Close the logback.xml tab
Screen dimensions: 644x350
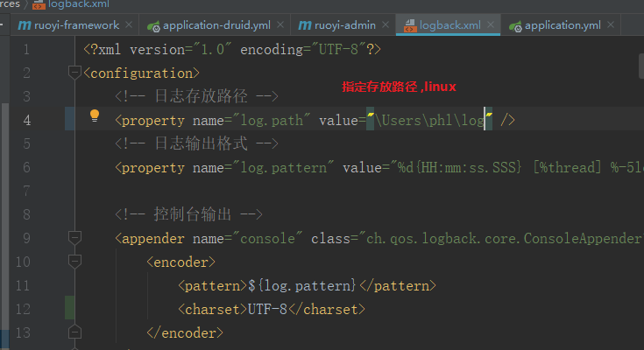point(491,24)
